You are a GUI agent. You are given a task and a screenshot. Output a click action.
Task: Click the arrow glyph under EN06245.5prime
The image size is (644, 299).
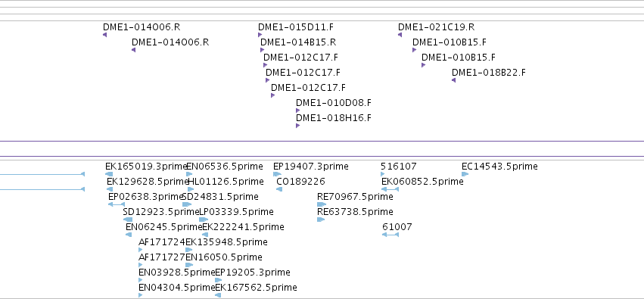[129, 235]
